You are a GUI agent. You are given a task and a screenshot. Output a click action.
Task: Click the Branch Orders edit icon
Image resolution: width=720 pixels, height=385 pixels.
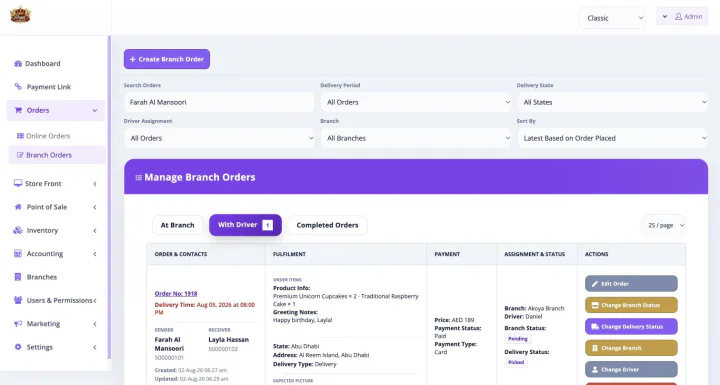tap(20, 155)
